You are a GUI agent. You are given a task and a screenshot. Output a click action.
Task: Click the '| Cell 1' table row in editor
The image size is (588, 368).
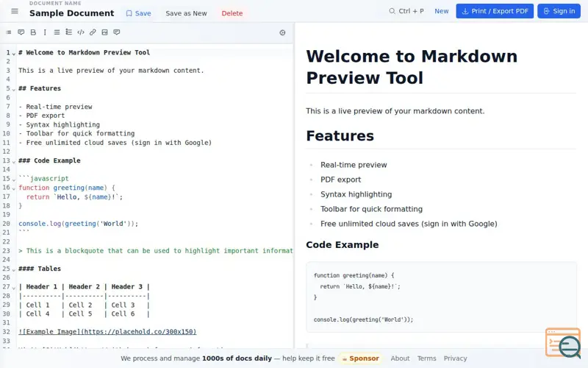click(x=84, y=305)
